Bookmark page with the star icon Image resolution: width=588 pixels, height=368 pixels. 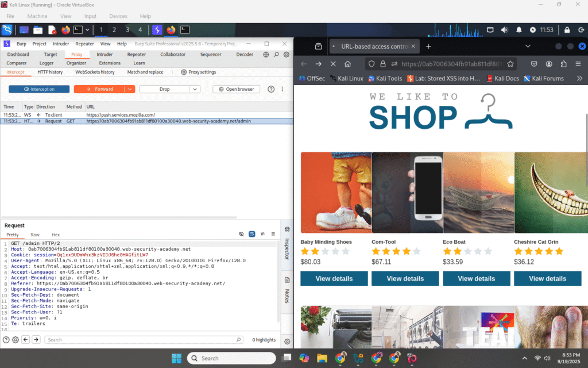tap(510, 64)
